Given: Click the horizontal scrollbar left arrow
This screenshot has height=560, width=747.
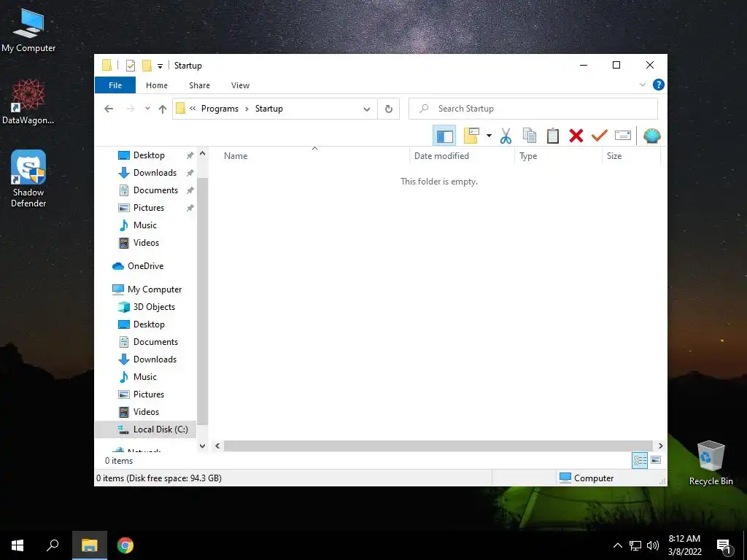Looking at the screenshot, I should [x=217, y=446].
